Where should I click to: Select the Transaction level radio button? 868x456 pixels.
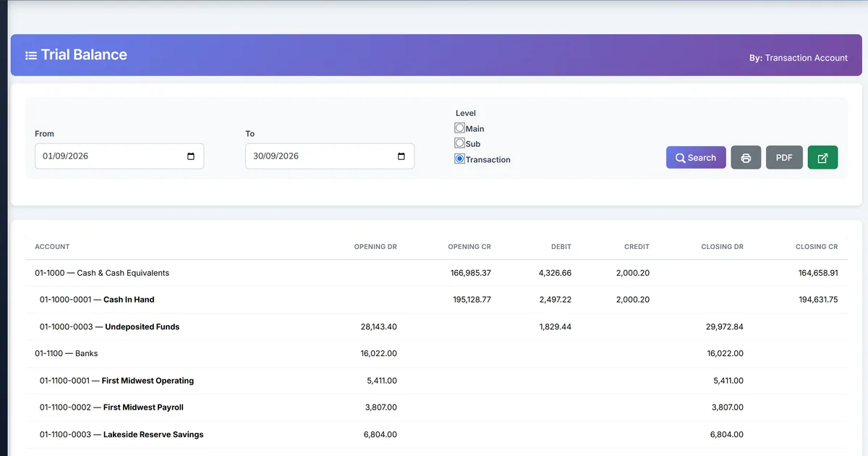click(459, 159)
